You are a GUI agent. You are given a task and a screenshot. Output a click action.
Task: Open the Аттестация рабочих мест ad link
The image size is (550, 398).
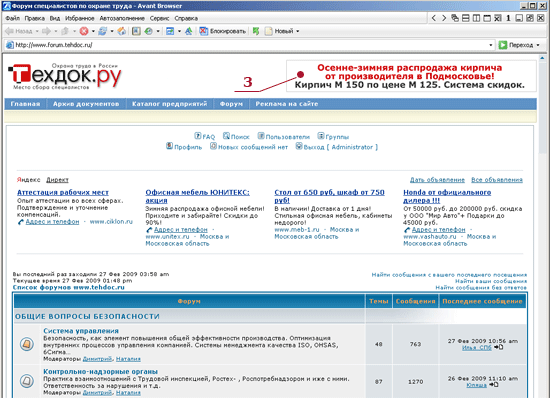[63, 192]
